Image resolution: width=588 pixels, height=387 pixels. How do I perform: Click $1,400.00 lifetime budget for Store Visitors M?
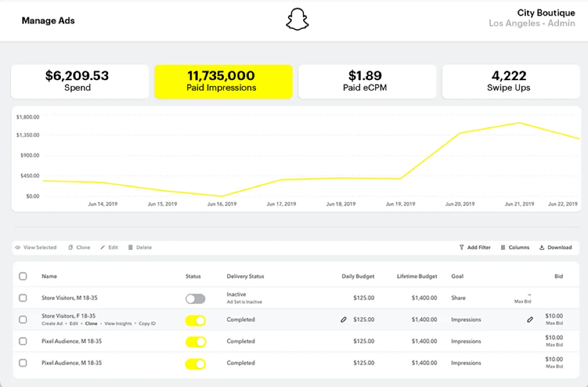tap(424, 298)
